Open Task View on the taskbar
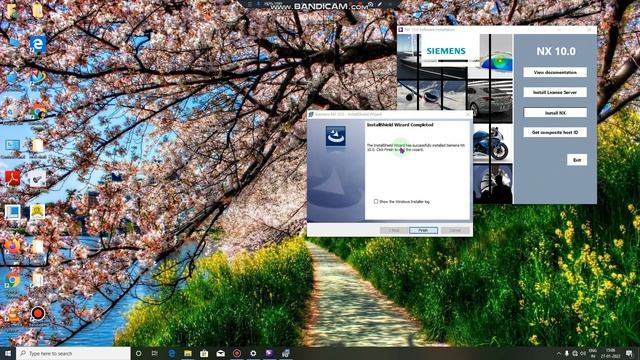 pyautogui.click(x=155, y=353)
